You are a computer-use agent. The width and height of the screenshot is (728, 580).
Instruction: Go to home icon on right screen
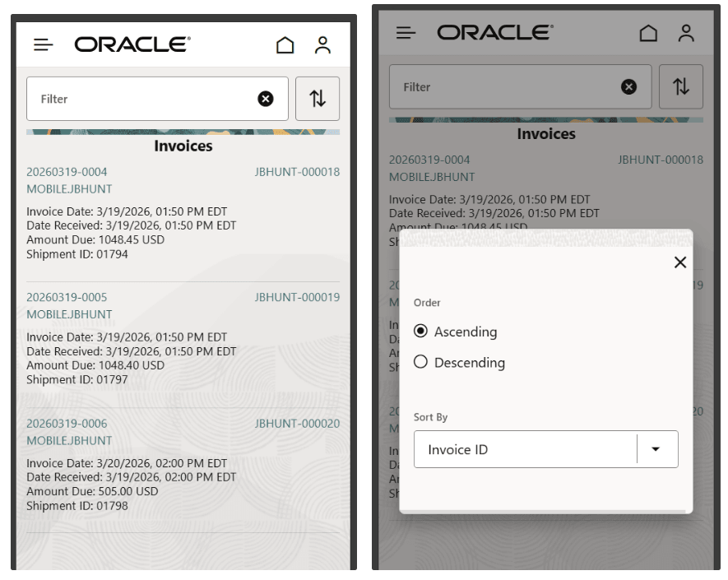(648, 33)
